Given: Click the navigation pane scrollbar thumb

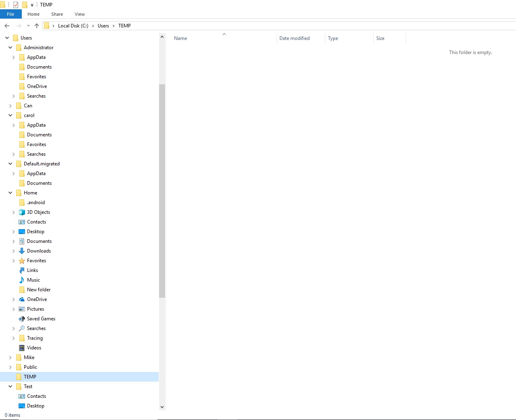Looking at the screenshot, I should click(162, 191).
